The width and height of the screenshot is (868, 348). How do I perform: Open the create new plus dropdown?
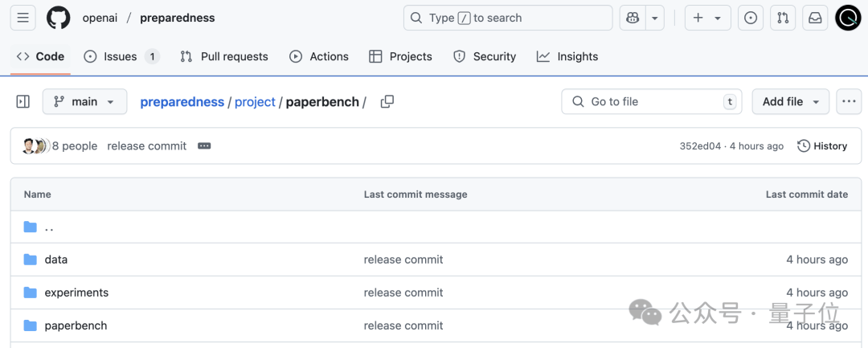707,18
